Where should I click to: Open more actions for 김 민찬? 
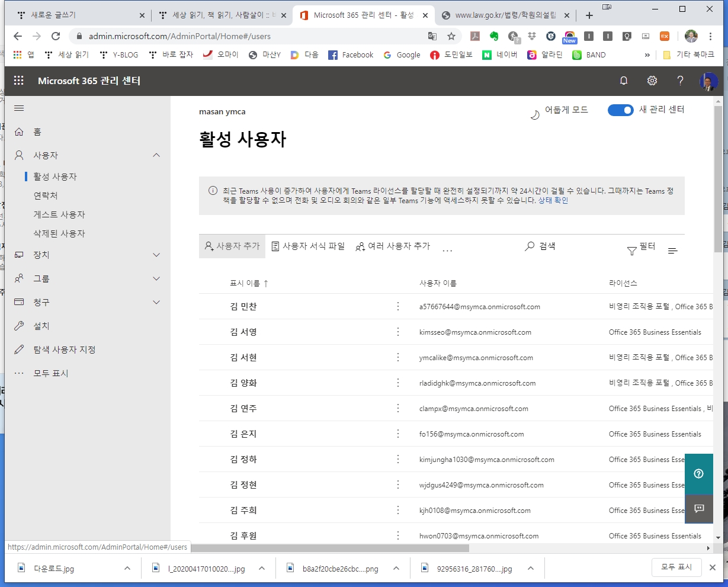coord(398,306)
